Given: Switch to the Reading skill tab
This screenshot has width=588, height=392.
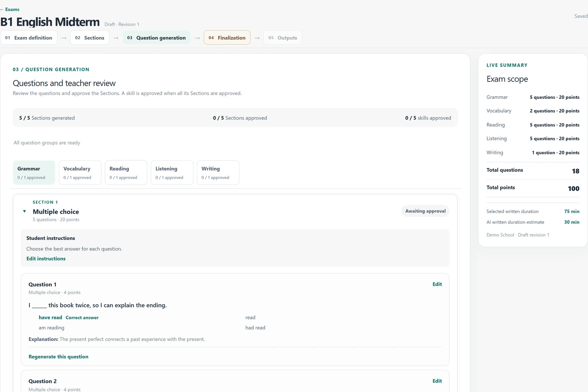Looking at the screenshot, I should point(126,173).
